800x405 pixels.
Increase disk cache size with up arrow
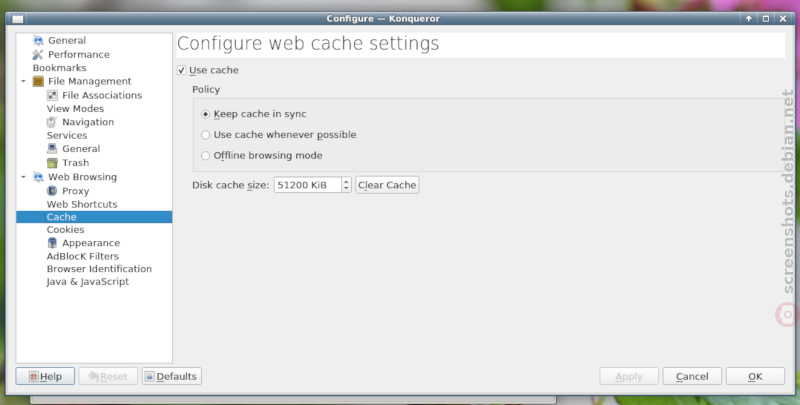(346, 181)
